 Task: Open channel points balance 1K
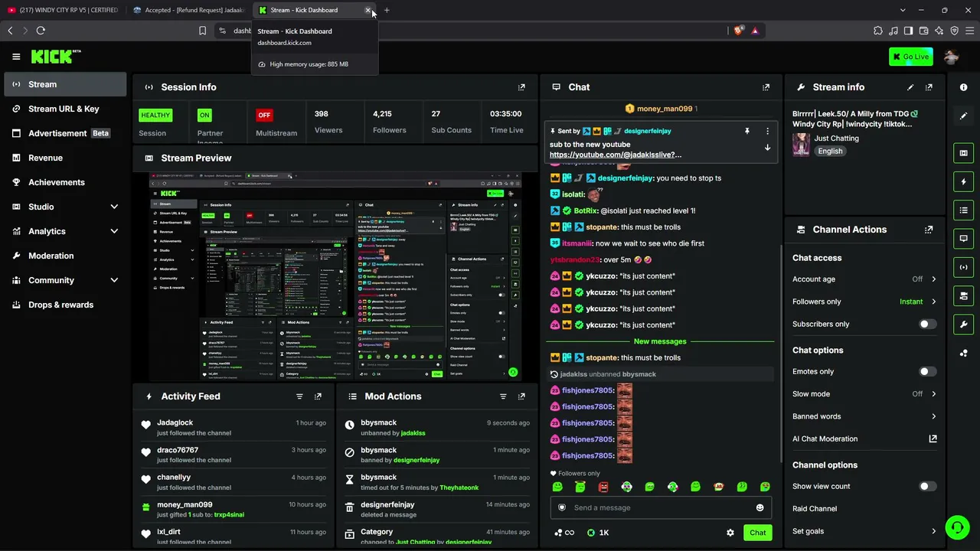(x=597, y=533)
